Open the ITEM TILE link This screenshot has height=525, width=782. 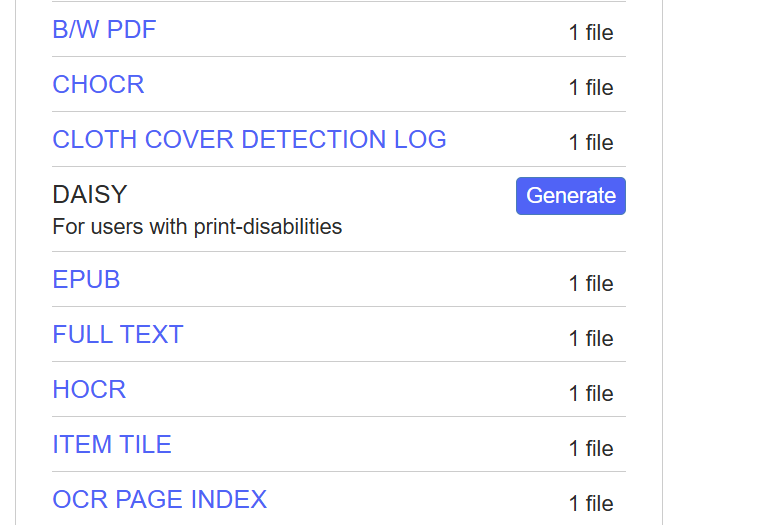[112, 445]
